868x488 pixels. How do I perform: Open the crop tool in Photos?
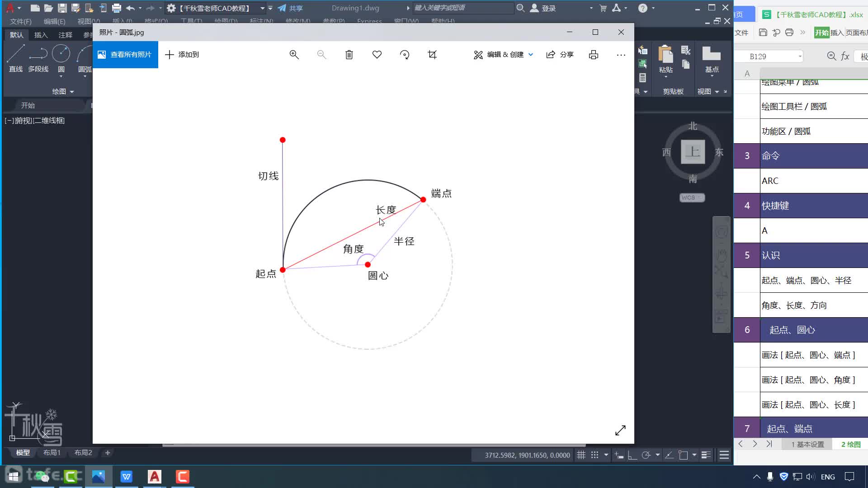[x=432, y=55]
